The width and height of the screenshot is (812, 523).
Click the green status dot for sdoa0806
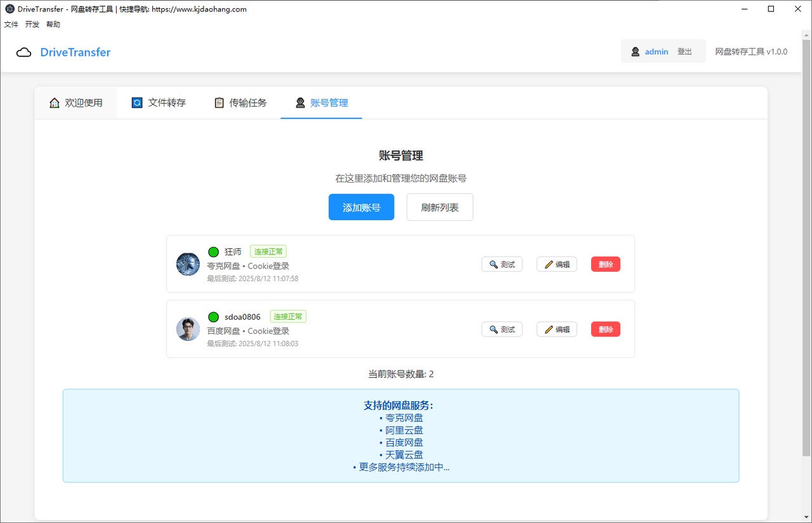click(x=214, y=317)
